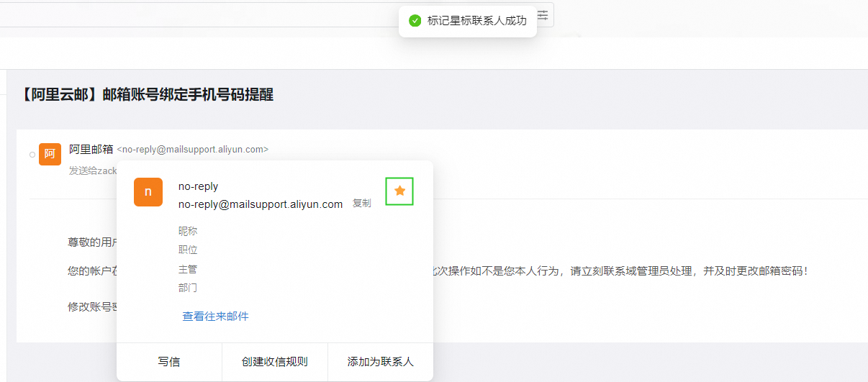Screen dimensions: 868x382
Task: Click the toast message 标记星标联系人成功
Action: click(x=477, y=21)
